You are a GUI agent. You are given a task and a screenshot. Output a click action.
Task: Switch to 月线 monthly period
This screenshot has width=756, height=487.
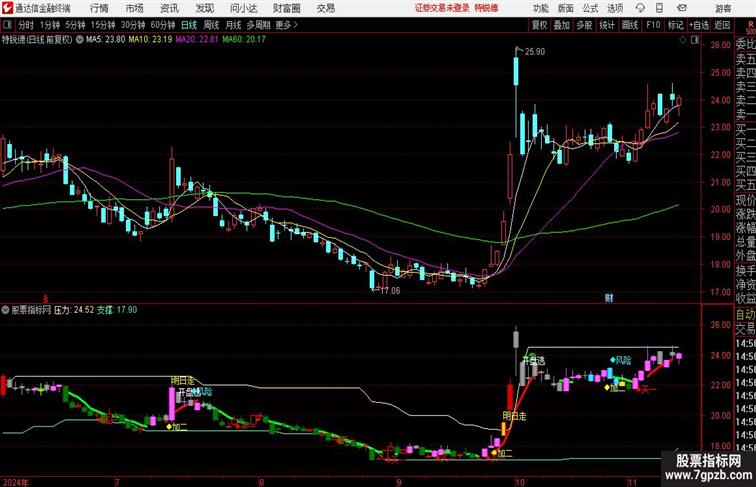[233, 25]
